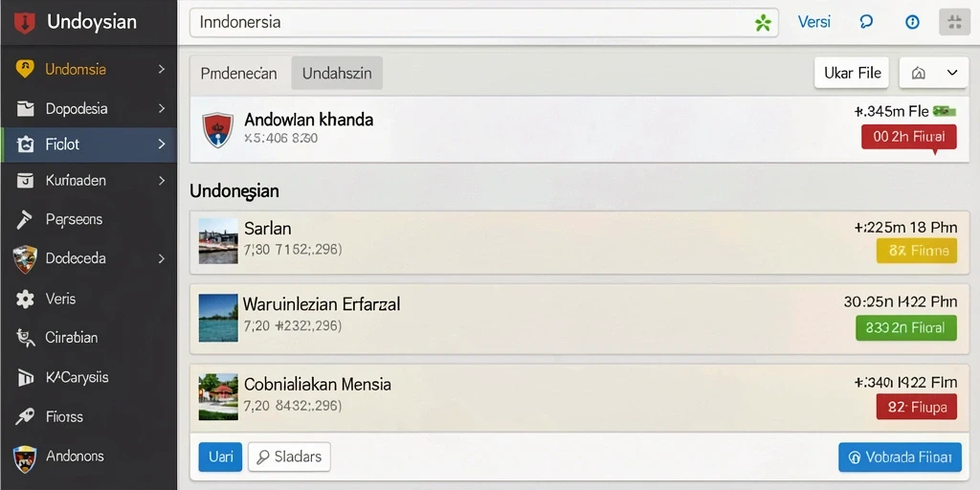Switch to the Pmdenecan tab
Viewport: 980px width, 490px height.
(x=238, y=73)
